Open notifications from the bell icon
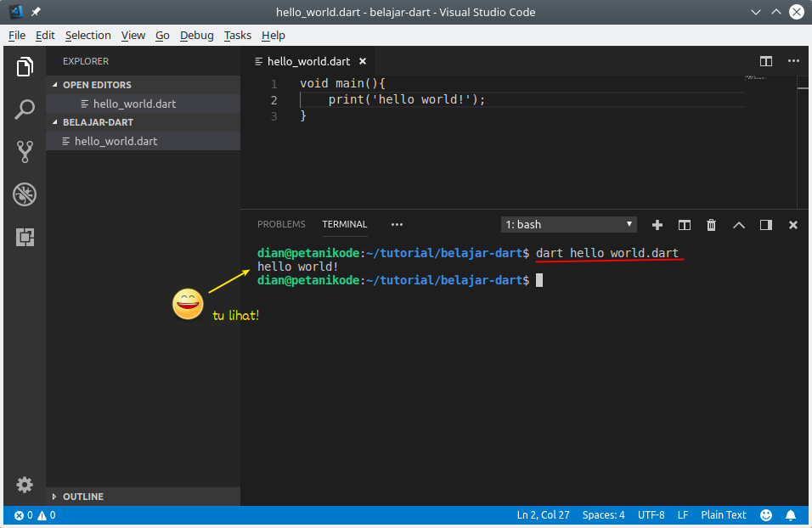 (791, 514)
